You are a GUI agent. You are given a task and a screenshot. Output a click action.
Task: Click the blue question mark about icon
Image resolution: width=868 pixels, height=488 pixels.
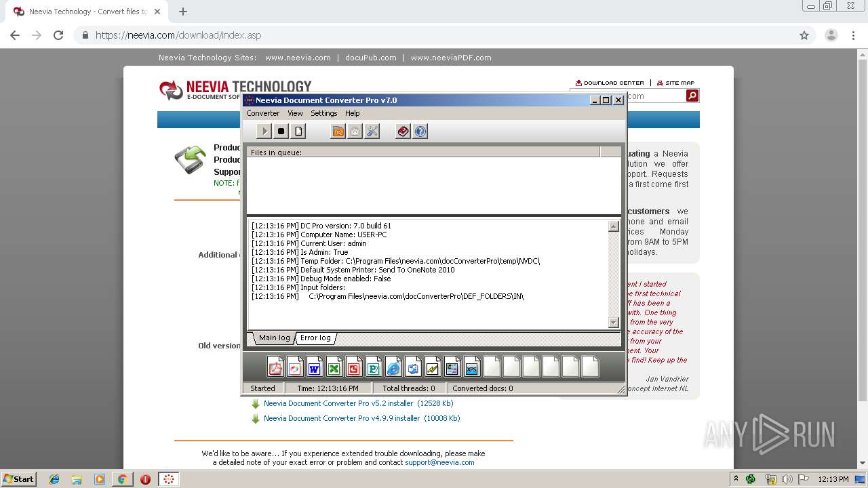coord(420,131)
